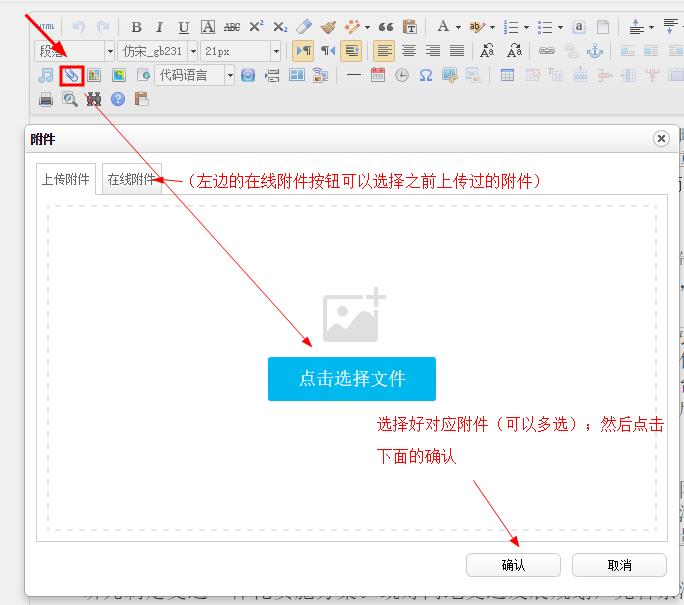Expand the 代码语言 code language dropdown
Viewport: 684px width, 605px height.
(x=229, y=75)
